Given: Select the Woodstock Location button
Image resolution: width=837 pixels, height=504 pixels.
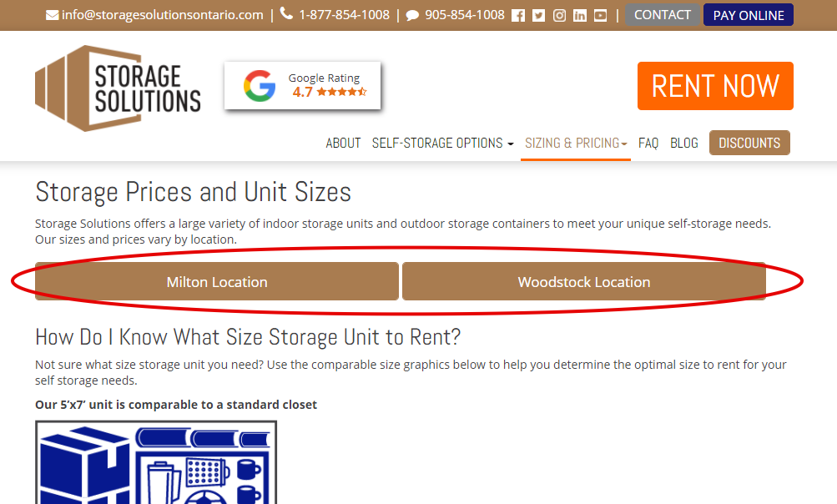Looking at the screenshot, I should tap(584, 281).
